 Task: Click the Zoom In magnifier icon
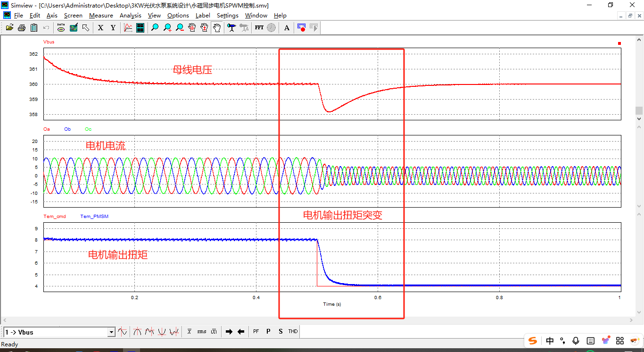click(167, 28)
